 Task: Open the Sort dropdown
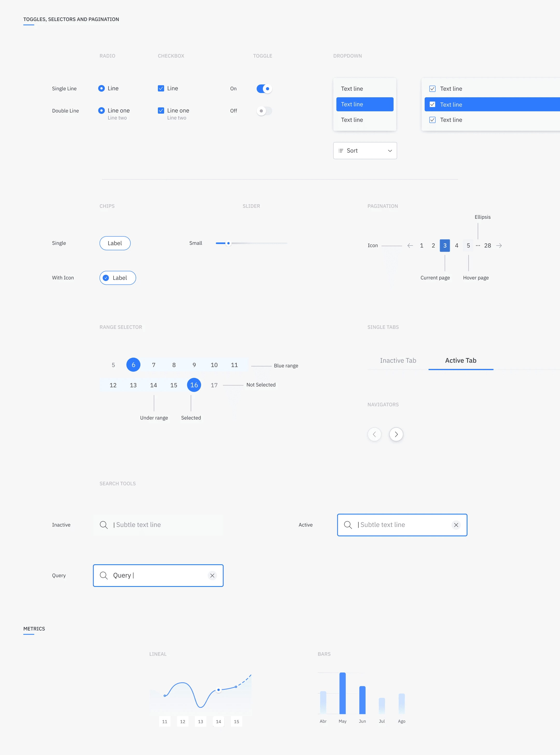tap(365, 150)
